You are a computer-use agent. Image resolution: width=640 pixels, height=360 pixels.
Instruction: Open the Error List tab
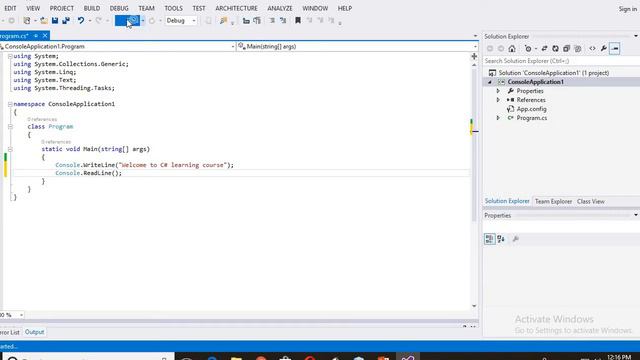coord(9,332)
